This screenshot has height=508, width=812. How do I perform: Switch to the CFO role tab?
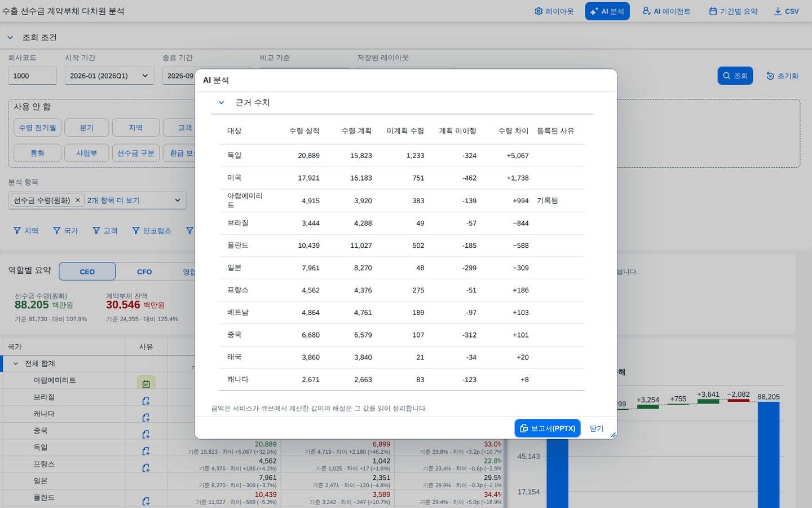144,271
